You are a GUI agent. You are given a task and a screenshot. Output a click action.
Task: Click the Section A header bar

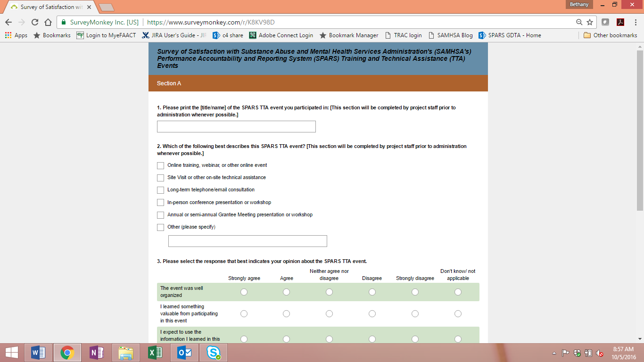coord(318,83)
